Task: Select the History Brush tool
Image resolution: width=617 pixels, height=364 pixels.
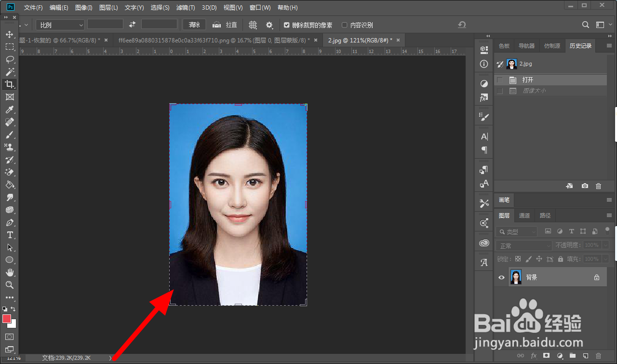Action: click(9, 160)
